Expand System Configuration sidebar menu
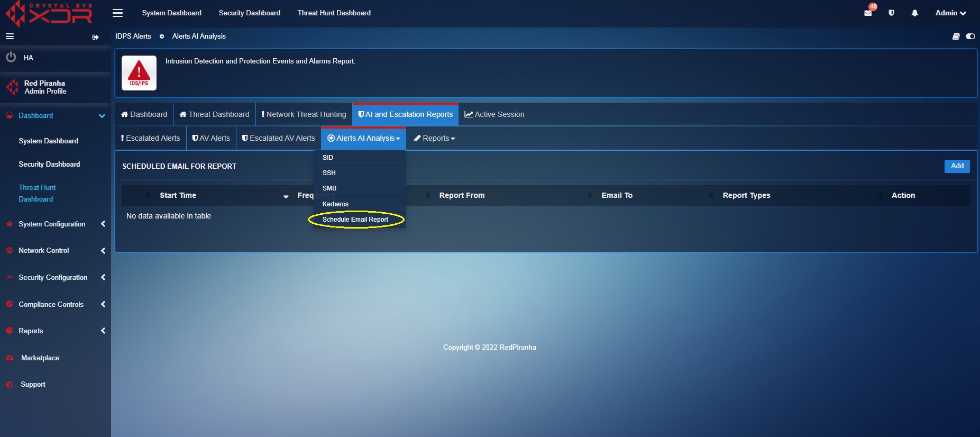 [x=103, y=224]
